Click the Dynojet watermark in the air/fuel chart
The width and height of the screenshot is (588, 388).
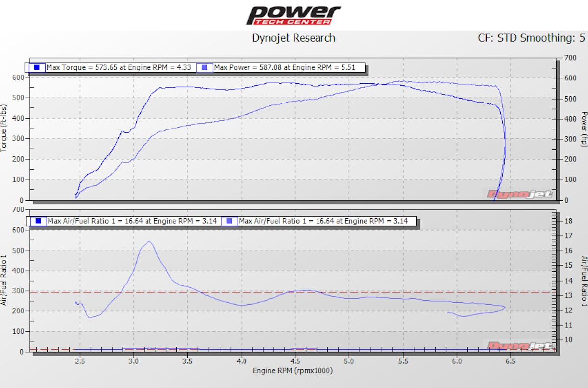[519, 345]
